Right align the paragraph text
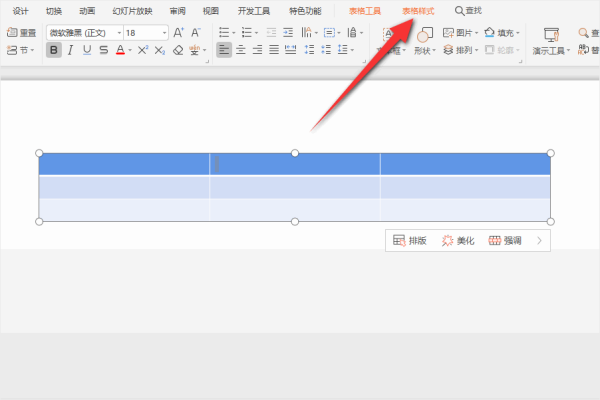This screenshot has width=600, height=400. click(258, 50)
